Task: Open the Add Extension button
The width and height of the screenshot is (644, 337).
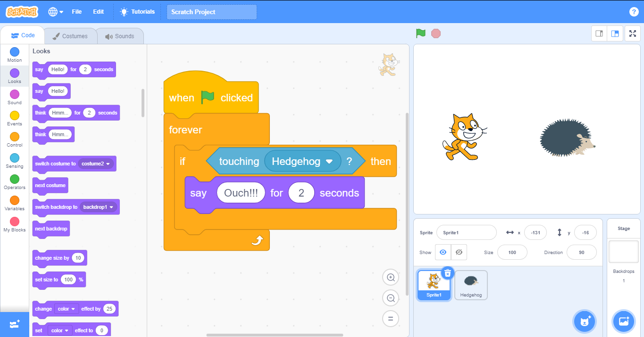Action: (14, 324)
